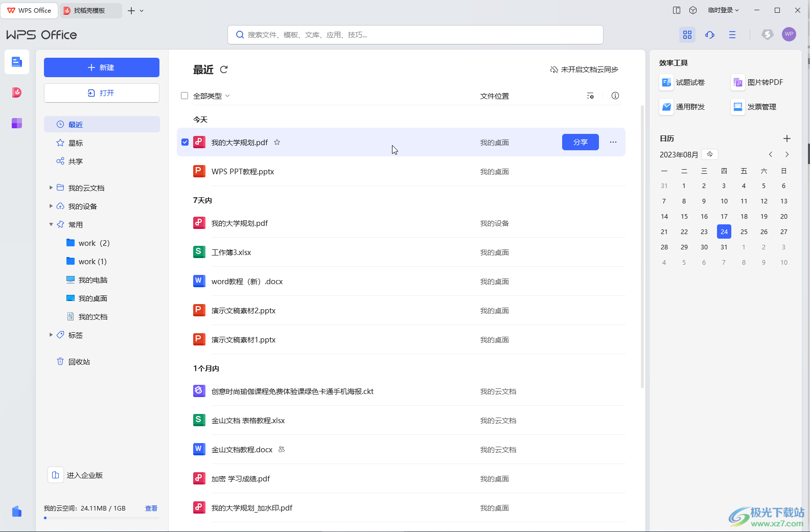Open WPS PPT教程.pptx file
The image size is (810, 532).
(401, 172)
